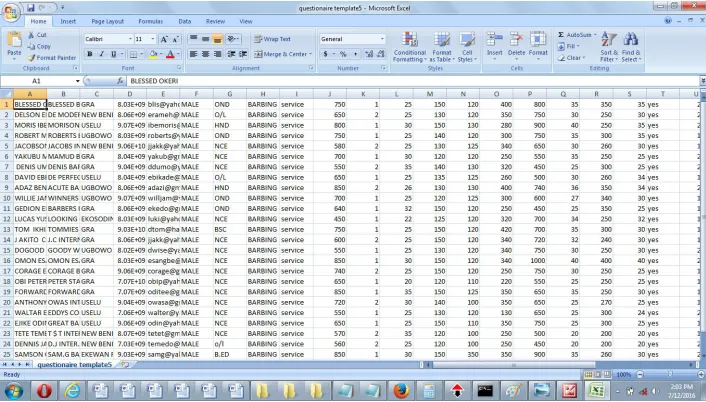Open Format as Table

(442, 47)
